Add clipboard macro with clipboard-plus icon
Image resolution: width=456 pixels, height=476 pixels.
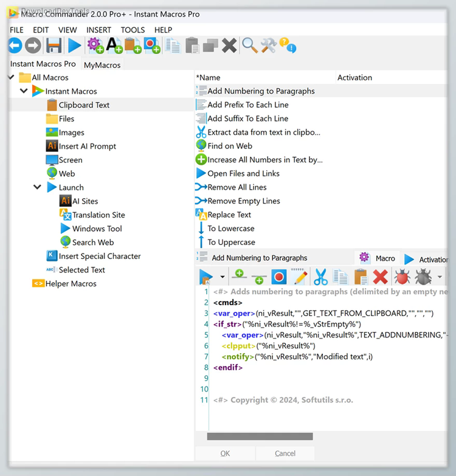tap(133, 46)
